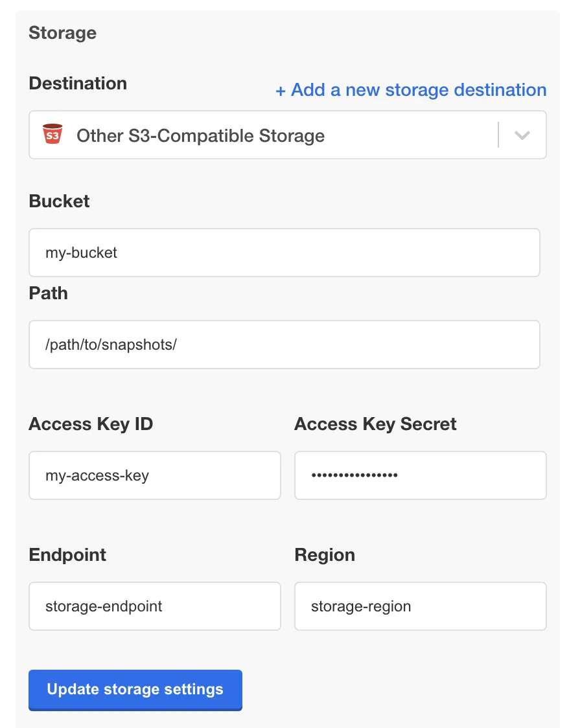Focus the Access Key ID input
Image resolution: width=569 pixels, height=728 pixels.
pos(155,475)
